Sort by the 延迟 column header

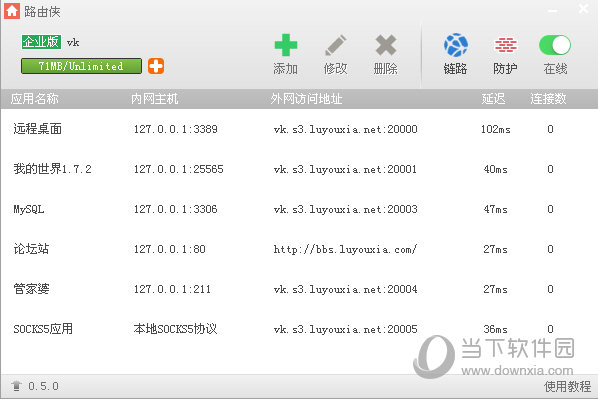[493, 99]
